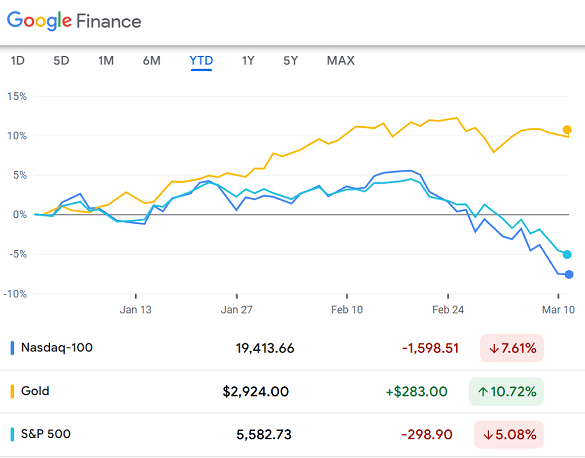Select the MAX time range
Viewport: 585px width, 458px height.
click(341, 60)
